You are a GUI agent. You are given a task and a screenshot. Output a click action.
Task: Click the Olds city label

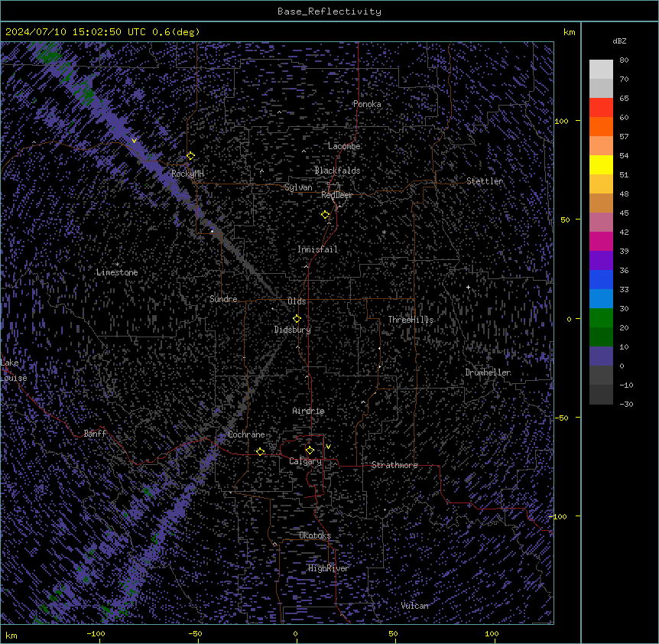[297, 301]
